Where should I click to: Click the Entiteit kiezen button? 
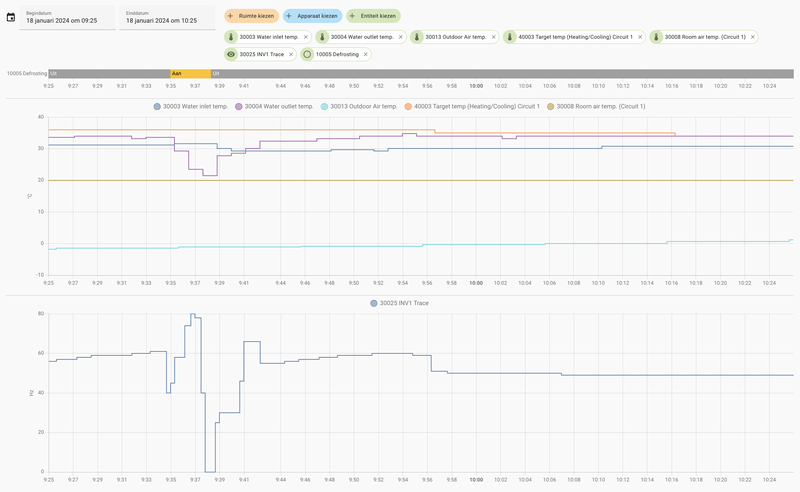pyautogui.click(x=373, y=16)
